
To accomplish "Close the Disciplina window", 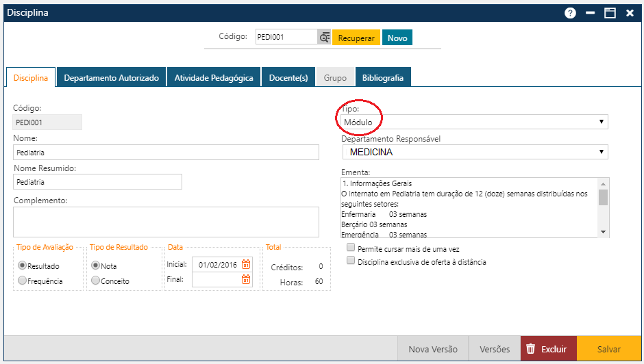I will [x=630, y=13].
